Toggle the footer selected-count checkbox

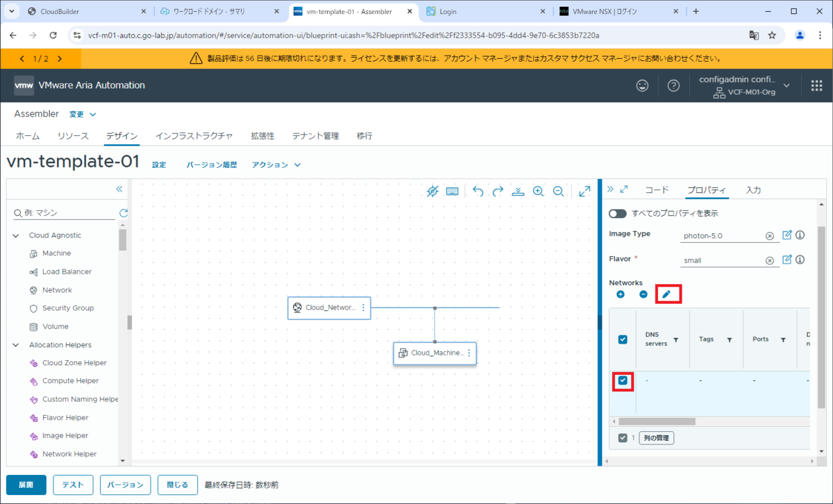point(623,438)
